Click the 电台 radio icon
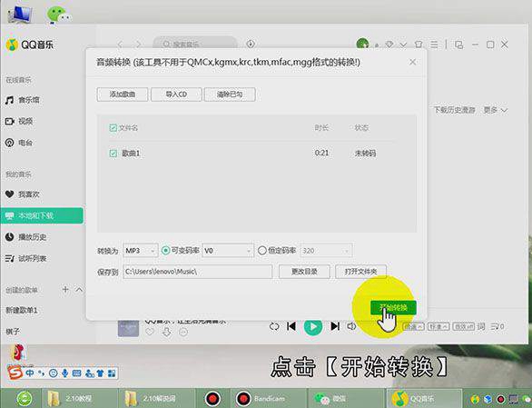 (x=9, y=143)
